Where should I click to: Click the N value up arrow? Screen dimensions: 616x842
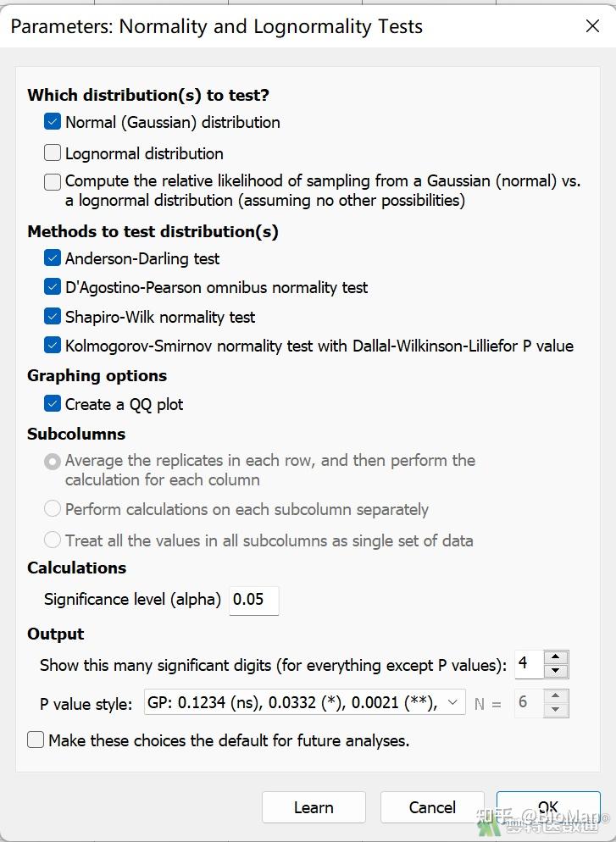tap(556, 696)
